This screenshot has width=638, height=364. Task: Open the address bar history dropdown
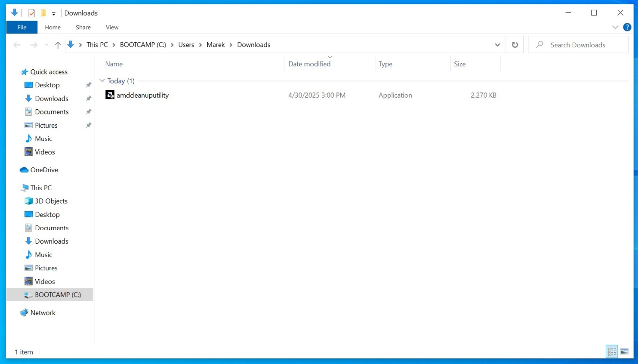(x=497, y=45)
